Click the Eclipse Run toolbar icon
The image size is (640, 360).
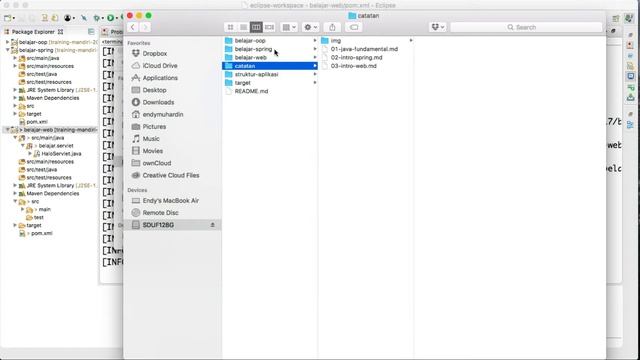[x=110, y=18]
